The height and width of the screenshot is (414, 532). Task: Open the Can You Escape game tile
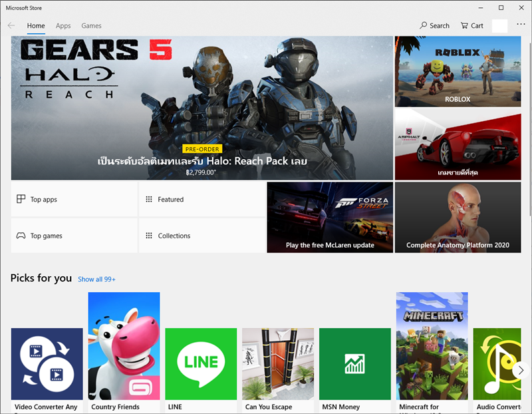tap(278, 363)
